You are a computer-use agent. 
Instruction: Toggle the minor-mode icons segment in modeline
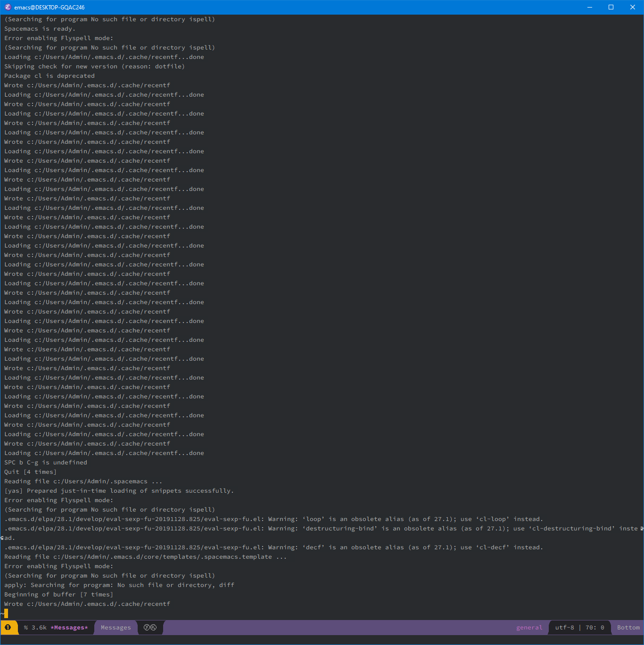click(x=150, y=628)
